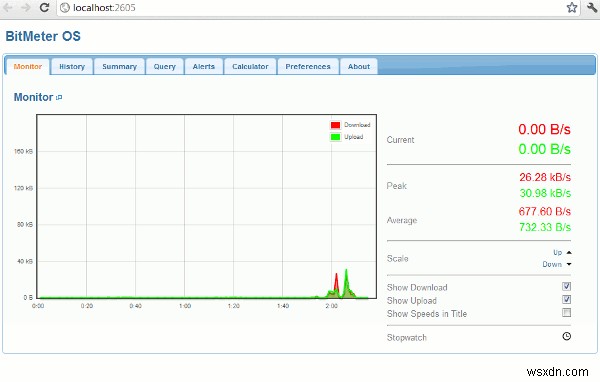This screenshot has width=600, height=382.
Task: Click the peak upload value 30.98 kB/s
Action: click(x=545, y=193)
